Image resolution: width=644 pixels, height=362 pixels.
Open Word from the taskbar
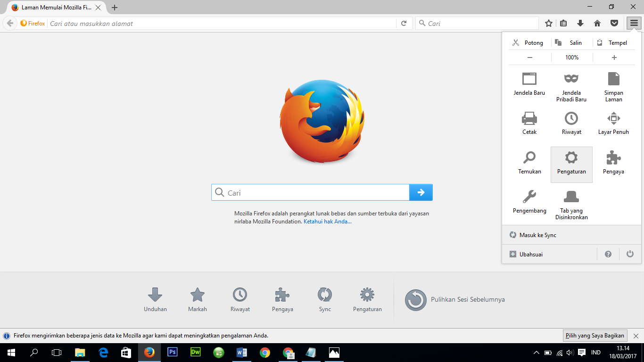click(x=242, y=352)
